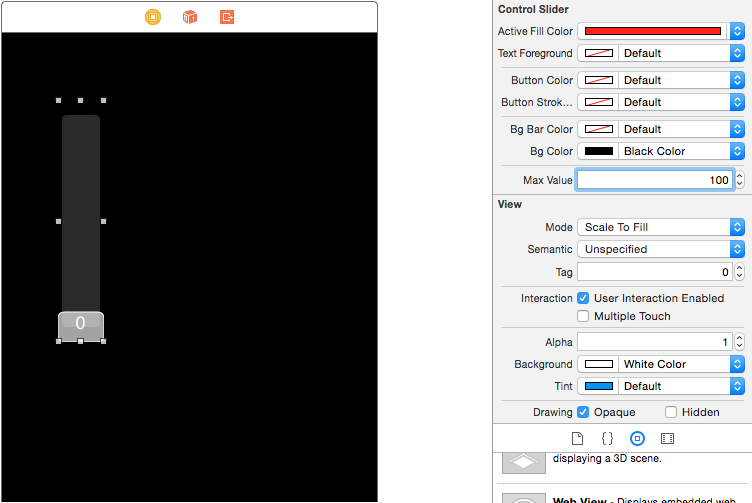Viewport: 752px width, 503px height.
Task: Open the Media library tab
Action: [667, 438]
